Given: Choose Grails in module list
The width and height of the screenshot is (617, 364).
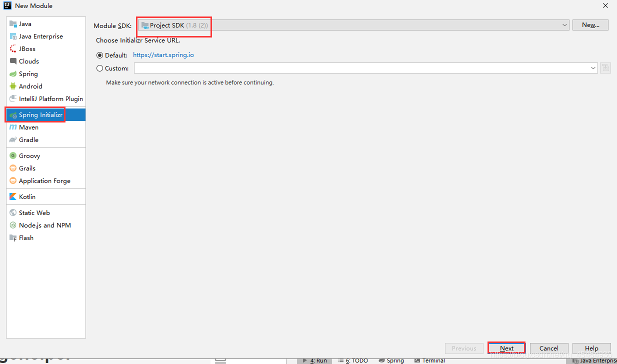Looking at the screenshot, I should (46, 168).
